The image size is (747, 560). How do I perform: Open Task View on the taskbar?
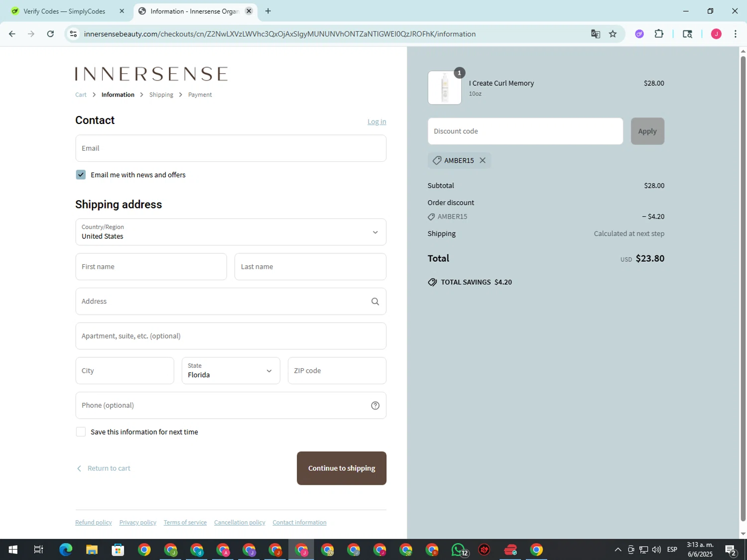click(x=38, y=550)
